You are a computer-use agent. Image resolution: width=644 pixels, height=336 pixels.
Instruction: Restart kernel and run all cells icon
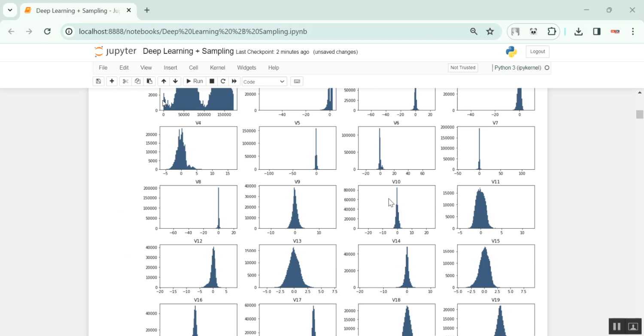[x=234, y=81]
